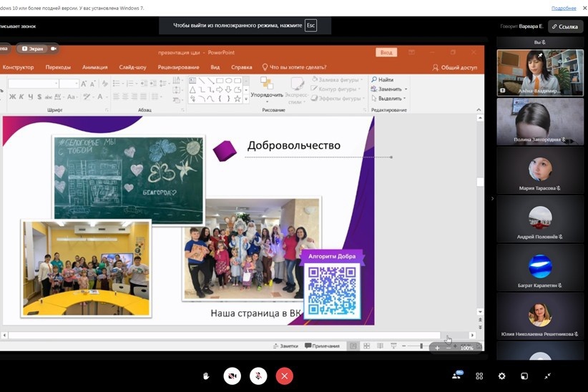Decrease list indent level
Viewport: 588px width, 392px height.
tap(144, 83)
